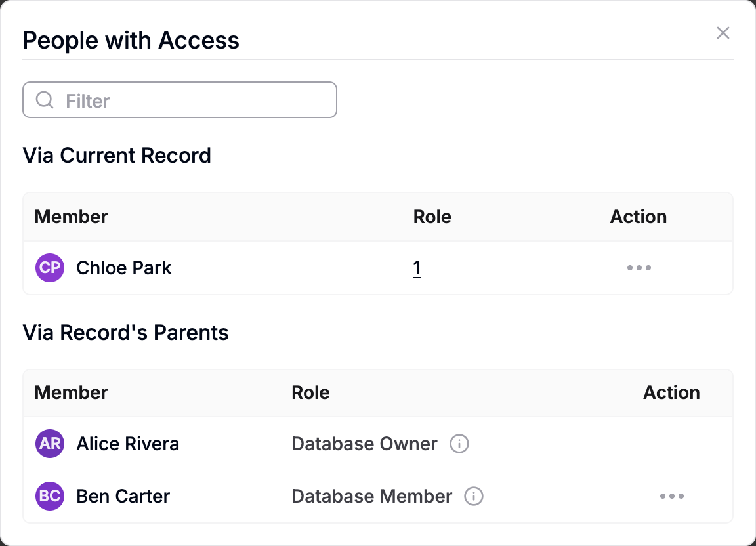Show info for Database Member role
756x546 pixels.
tap(473, 496)
